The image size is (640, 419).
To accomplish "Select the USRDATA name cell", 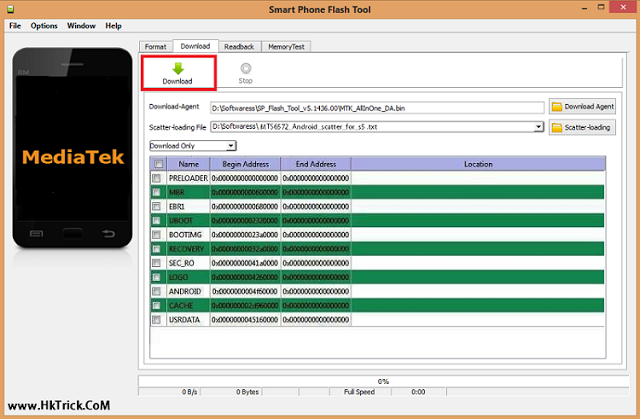I will click(188, 319).
